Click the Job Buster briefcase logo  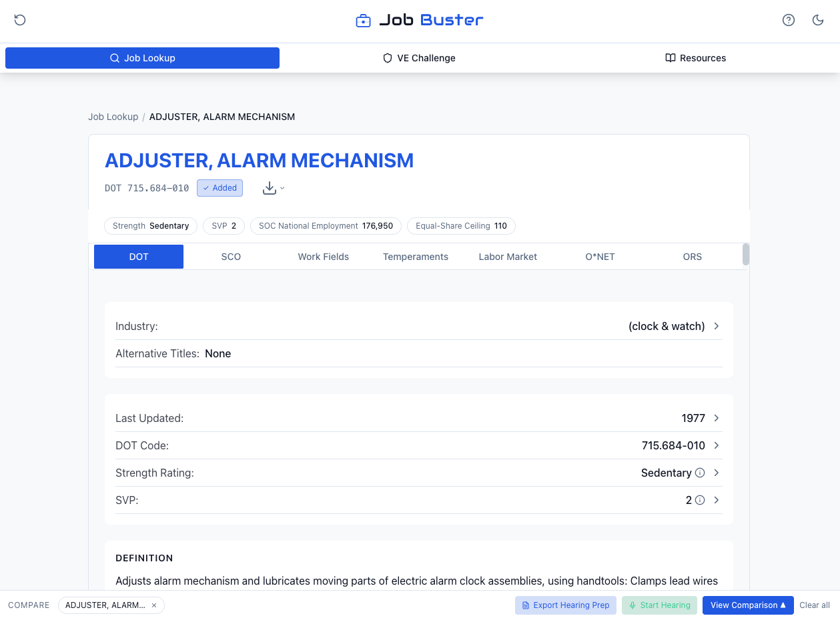(363, 21)
